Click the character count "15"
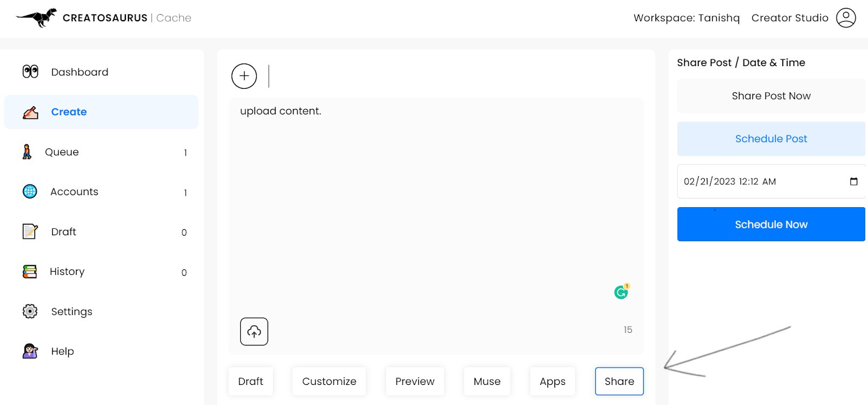The image size is (868, 405). point(628,330)
